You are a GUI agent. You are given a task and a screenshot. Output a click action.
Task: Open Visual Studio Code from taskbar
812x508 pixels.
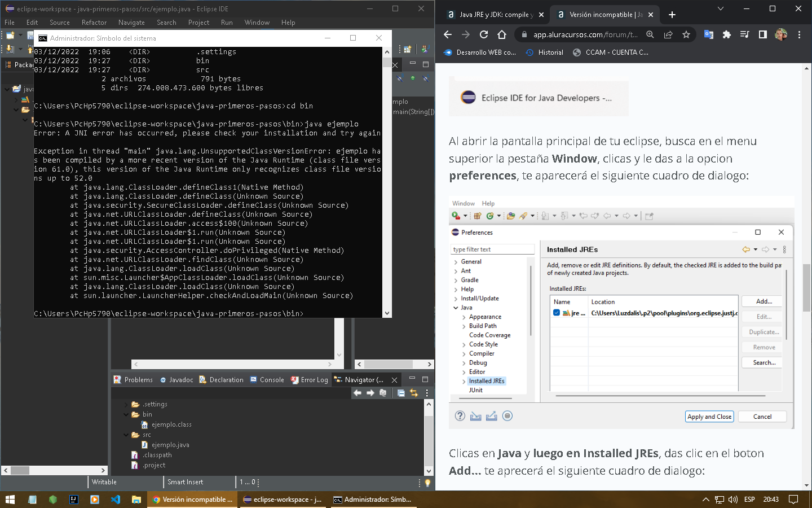pyautogui.click(x=116, y=500)
